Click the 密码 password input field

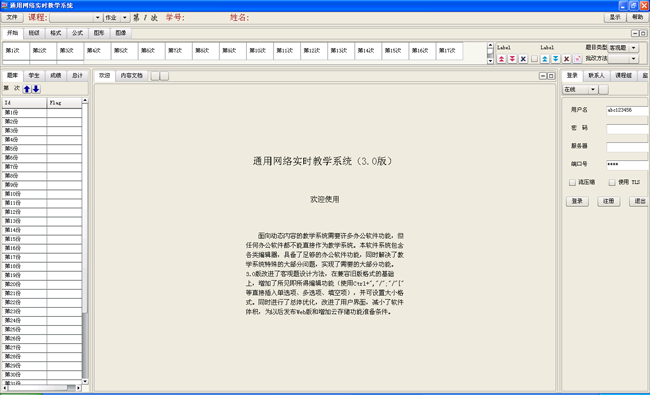628,128
